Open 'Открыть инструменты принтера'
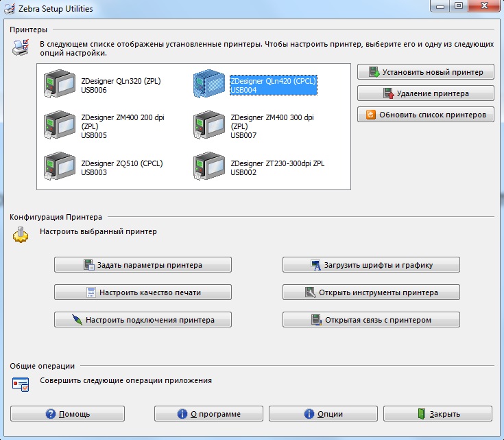Viewport: 504px width, 440px height. pyautogui.click(x=371, y=292)
